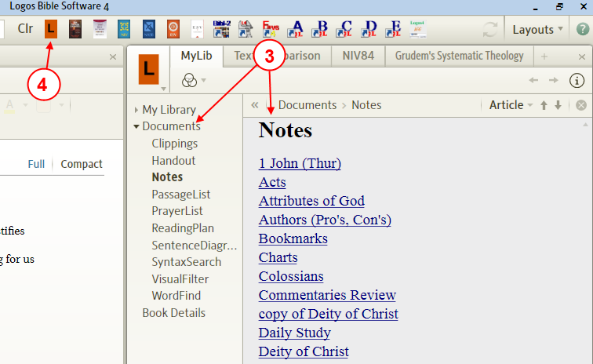The width and height of the screenshot is (593, 364).
Task: Close the right panel group
Action: [582, 57]
